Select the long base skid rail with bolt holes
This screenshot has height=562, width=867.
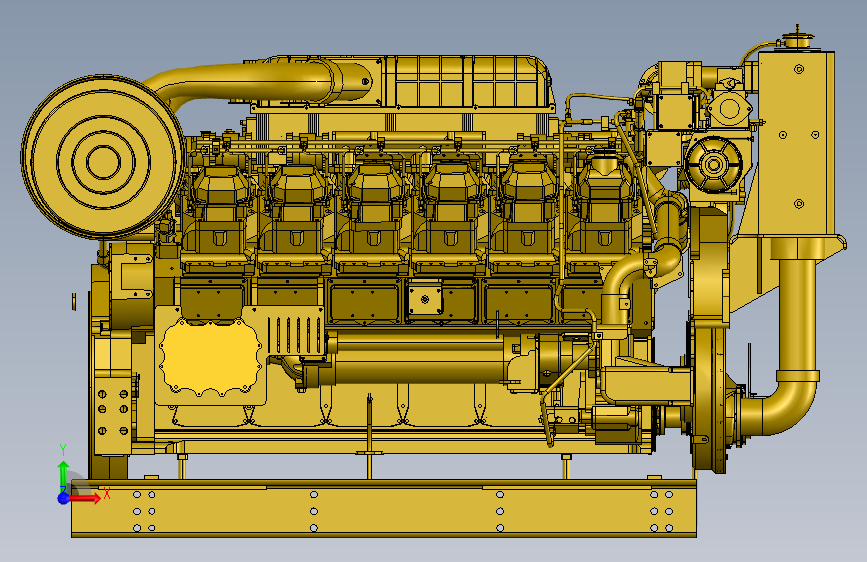[x=384, y=509]
